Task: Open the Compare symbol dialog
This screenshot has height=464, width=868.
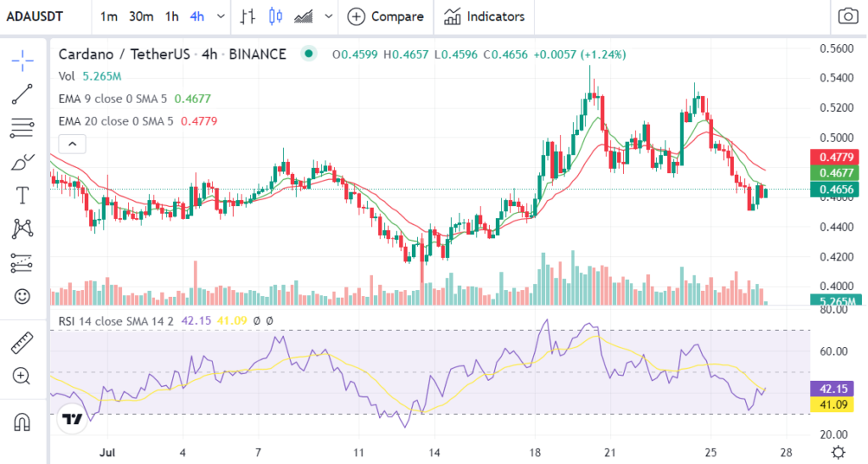Action: tap(386, 17)
